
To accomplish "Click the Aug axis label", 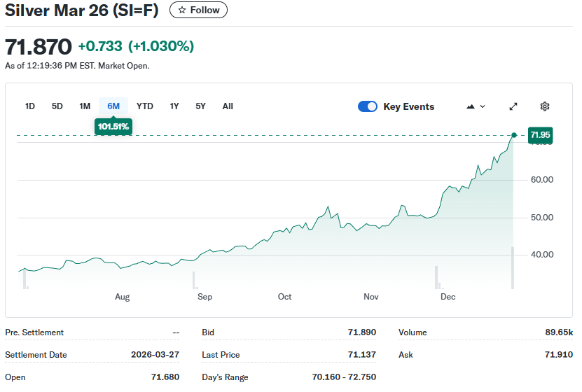I will click(x=122, y=297).
